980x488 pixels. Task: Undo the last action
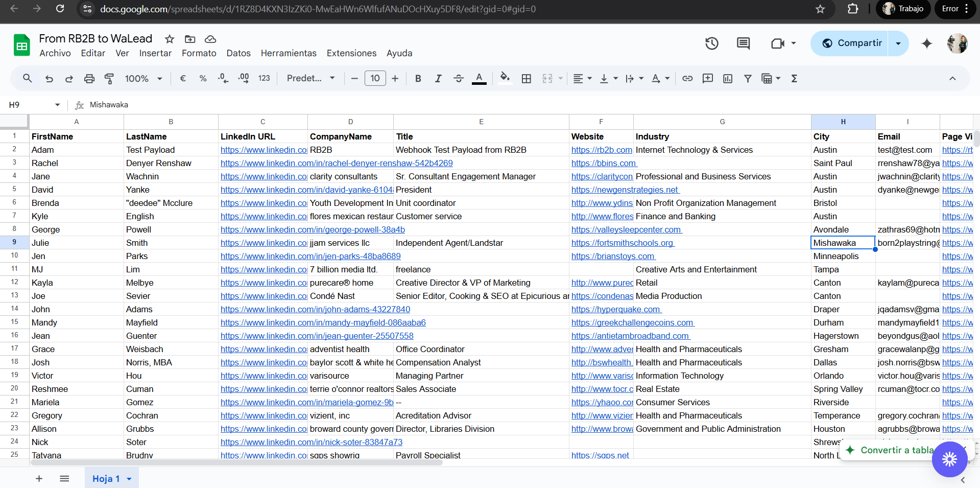[x=49, y=78]
